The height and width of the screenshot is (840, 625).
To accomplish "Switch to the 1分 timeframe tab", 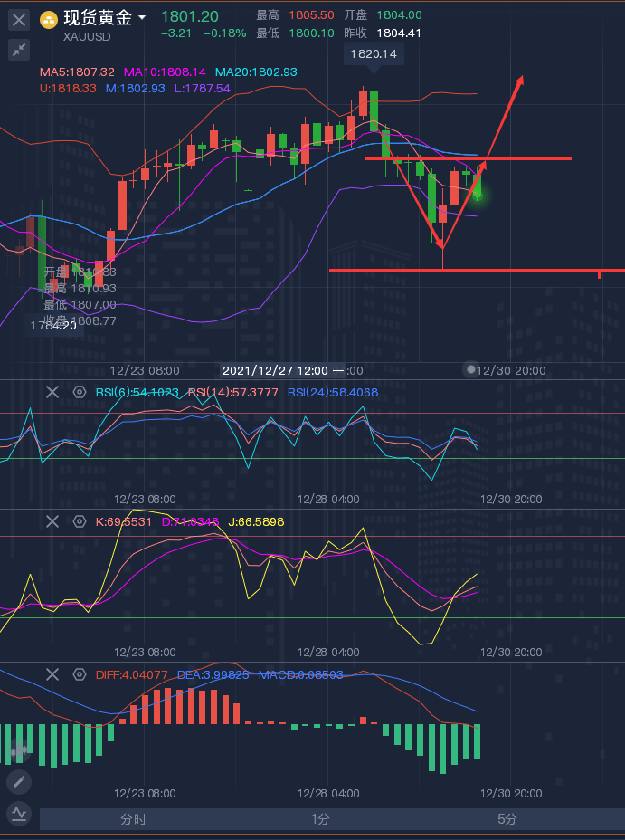I will point(320,819).
